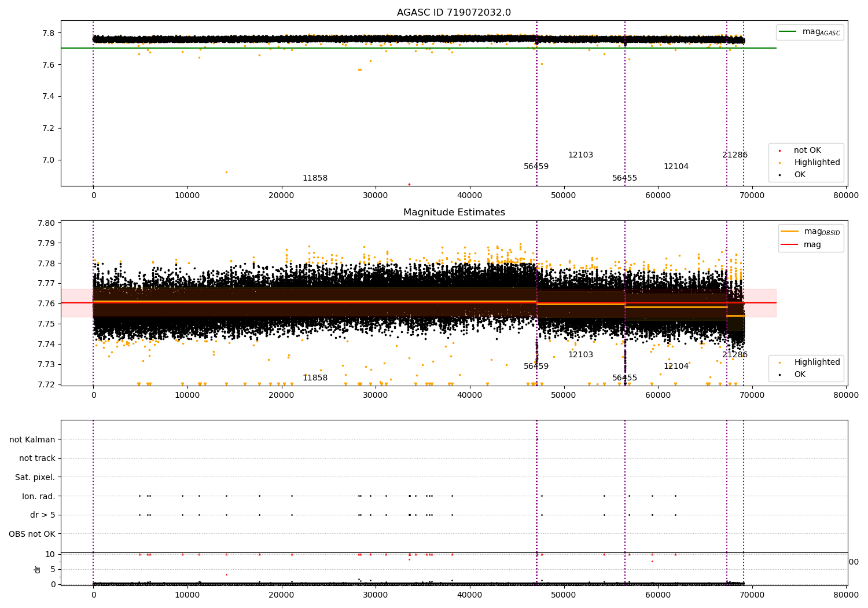Click obsid label '56459' in top plot
The width and height of the screenshot is (868, 608).
[536, 167]
